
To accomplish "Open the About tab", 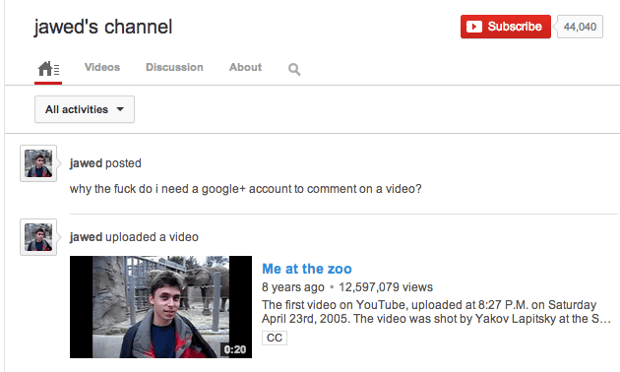I will [246, 67].
